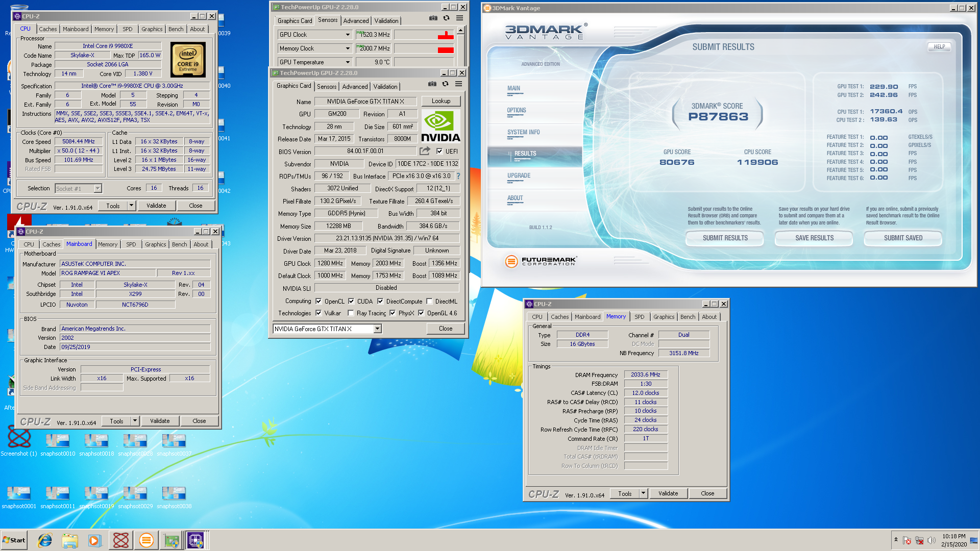Click the Futuremark Corporation logo

click(x=541, y=261)
